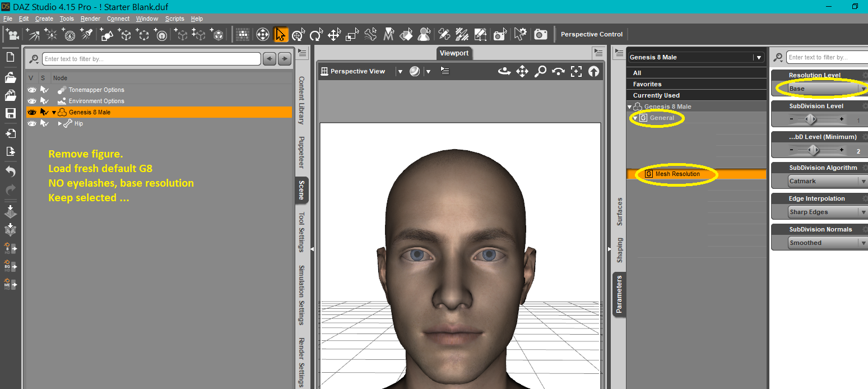Toggle visibility eye for Environment Options
The image size is (868, 389).
(32, 101)
